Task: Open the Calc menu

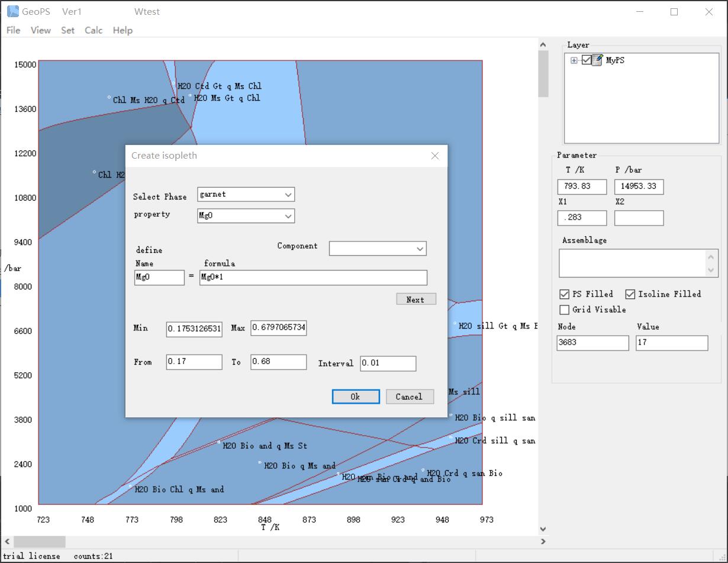Action: [x=94, y=30]
